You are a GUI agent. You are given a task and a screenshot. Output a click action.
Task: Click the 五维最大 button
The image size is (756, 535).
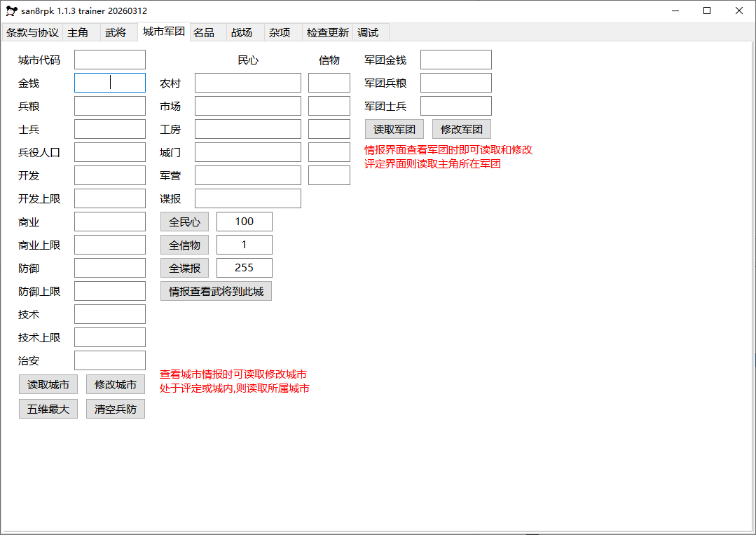point(48,409)
